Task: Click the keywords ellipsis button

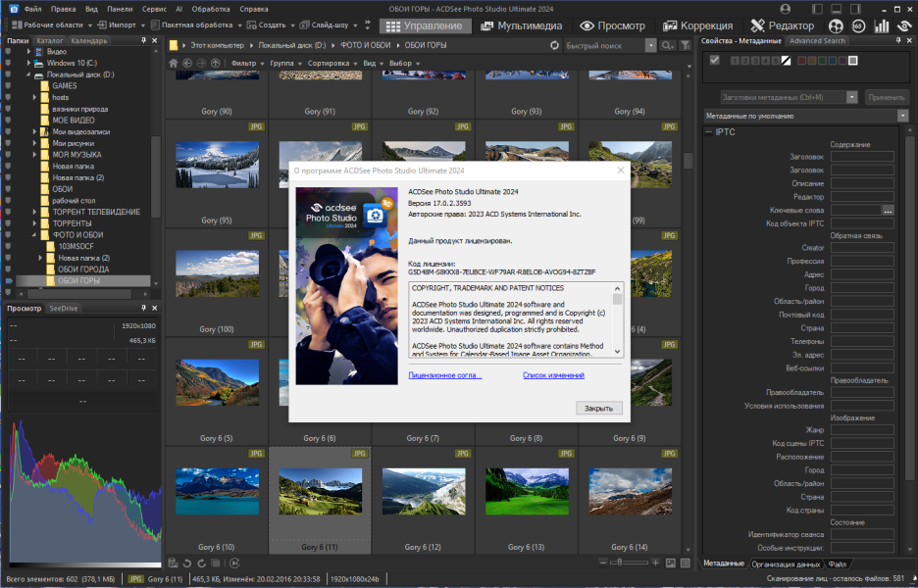Action: tap(889, 210)
